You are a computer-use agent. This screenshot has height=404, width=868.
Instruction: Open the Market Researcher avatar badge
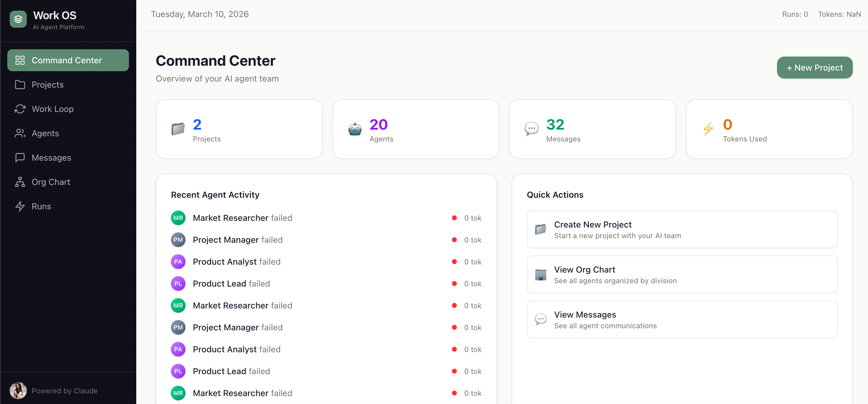178,218
